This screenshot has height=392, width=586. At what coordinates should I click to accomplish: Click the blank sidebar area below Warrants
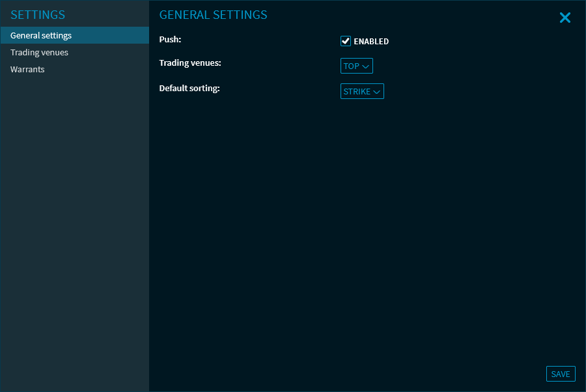pos(74,228)
